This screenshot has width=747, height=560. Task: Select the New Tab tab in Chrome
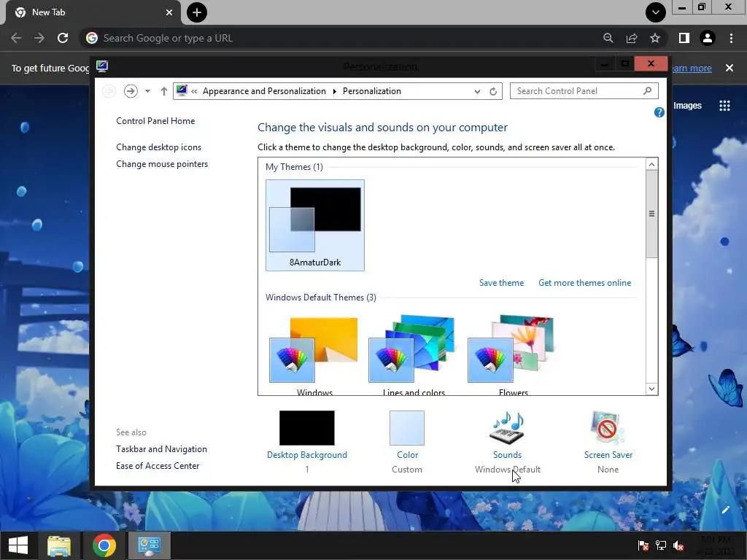point(93,13)
